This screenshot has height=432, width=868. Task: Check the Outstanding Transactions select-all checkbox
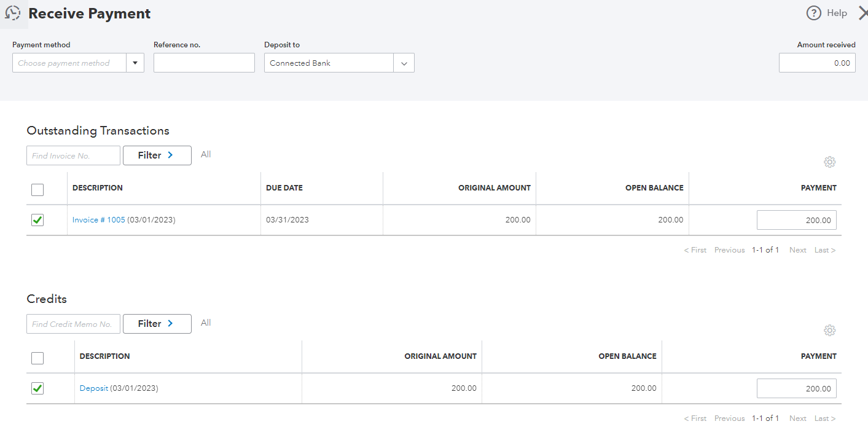click(37, 190)
